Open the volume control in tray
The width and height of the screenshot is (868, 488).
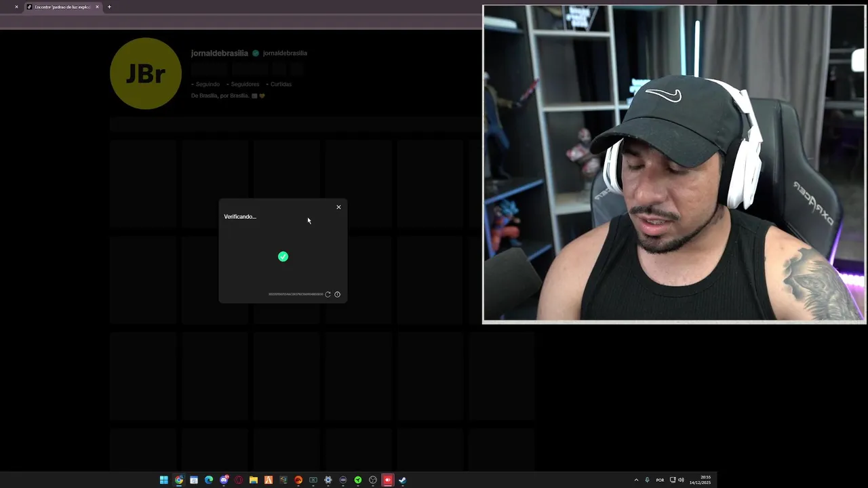tap(681, 480)
